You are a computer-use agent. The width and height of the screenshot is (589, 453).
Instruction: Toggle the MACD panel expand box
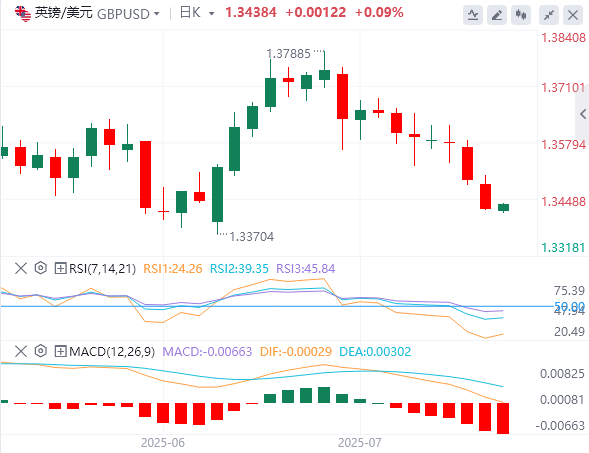[60, 351]
